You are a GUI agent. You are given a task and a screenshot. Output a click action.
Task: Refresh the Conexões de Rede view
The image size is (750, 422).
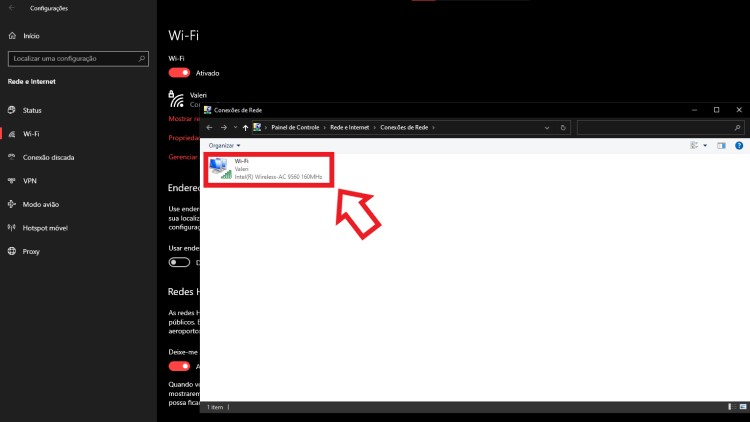563,128
